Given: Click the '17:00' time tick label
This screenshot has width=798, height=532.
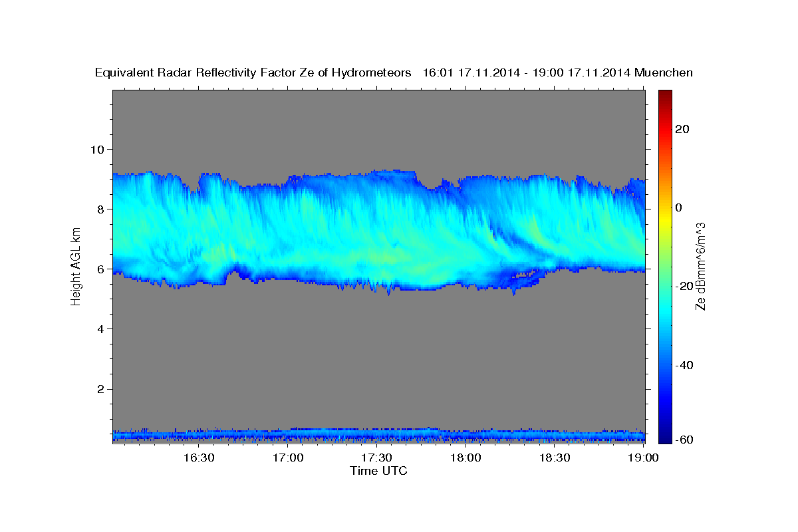Looking at the screenshot, I should click(x=287, y=458).
